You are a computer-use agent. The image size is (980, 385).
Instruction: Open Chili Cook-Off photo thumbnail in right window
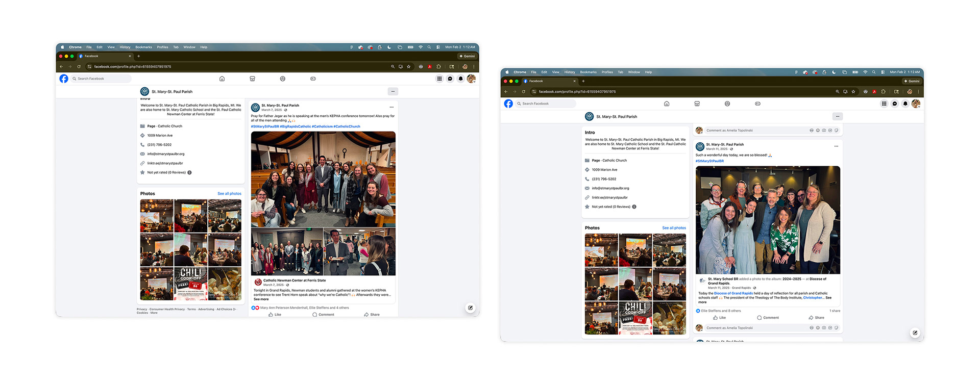pos(635,318)
